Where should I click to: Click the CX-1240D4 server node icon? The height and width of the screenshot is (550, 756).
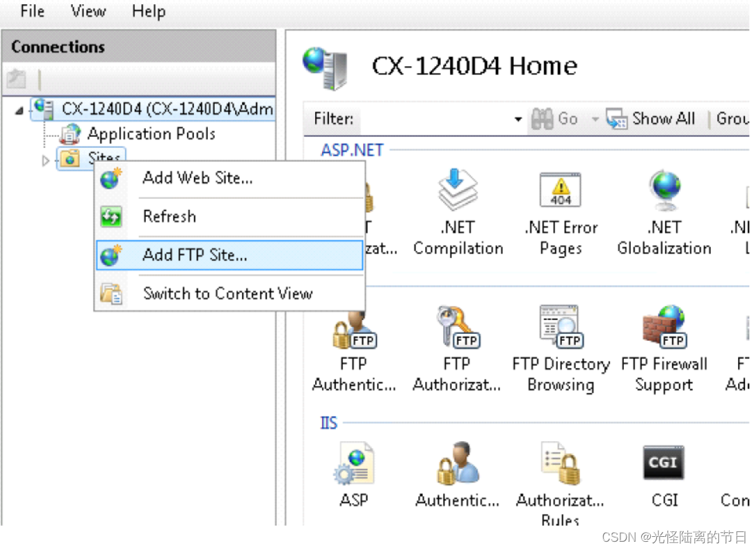pyautogui.click(x=44, y=109)
